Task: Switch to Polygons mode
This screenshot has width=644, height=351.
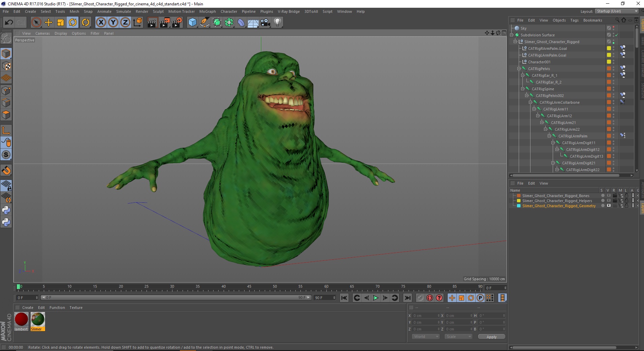Action: (6, 115)
